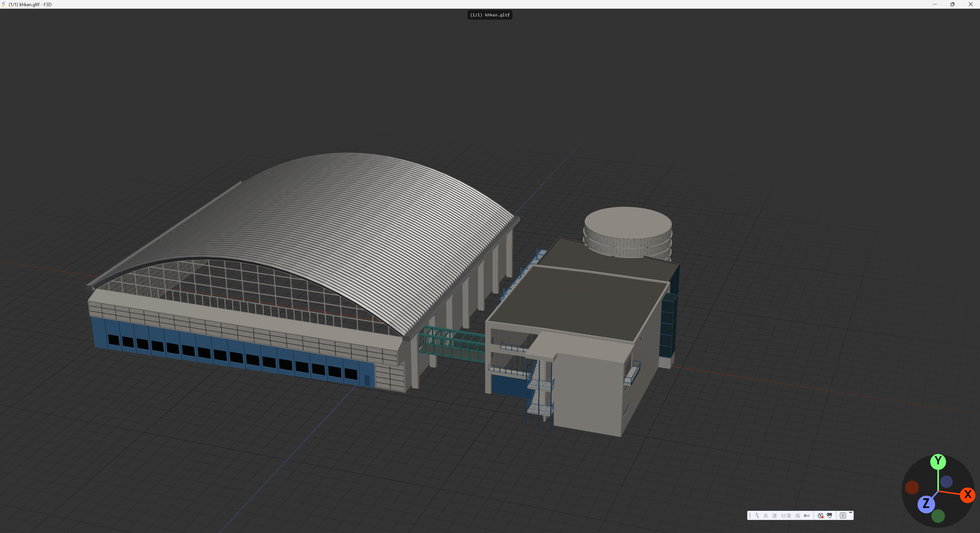Screen dimensions: 980x533
Task: Click the green Y axis on the orientation gizmo
Action: 938,462
